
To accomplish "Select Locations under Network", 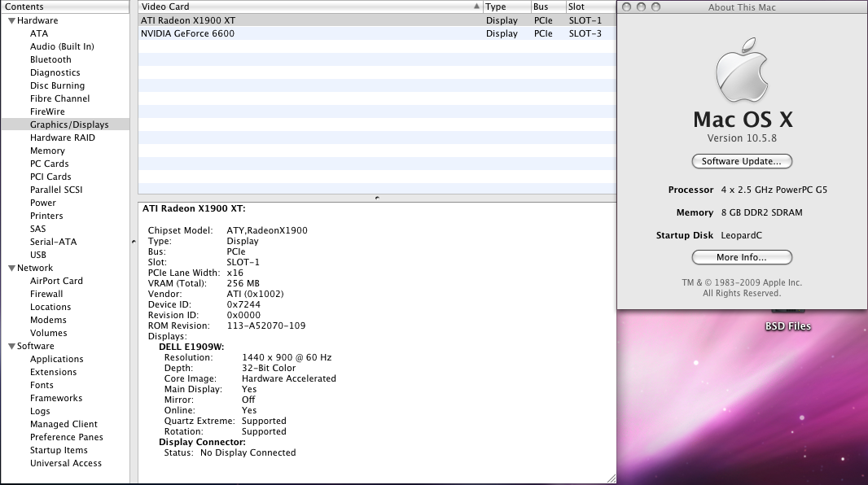I will pyautogui.click(x=50, y=307).
